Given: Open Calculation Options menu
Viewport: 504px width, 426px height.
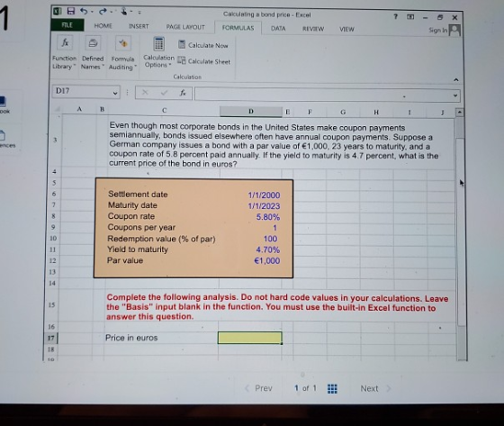Looking at the screenshot, I should tap(158, 52).
